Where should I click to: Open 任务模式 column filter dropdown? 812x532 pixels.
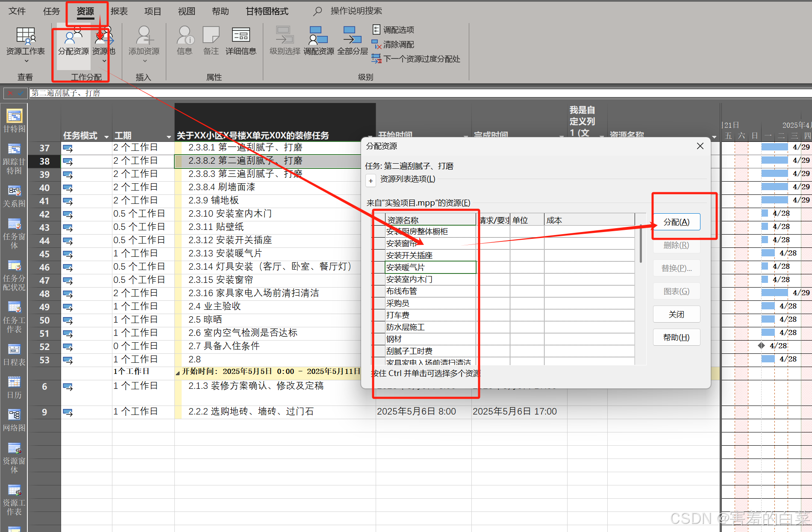[106, 137]
